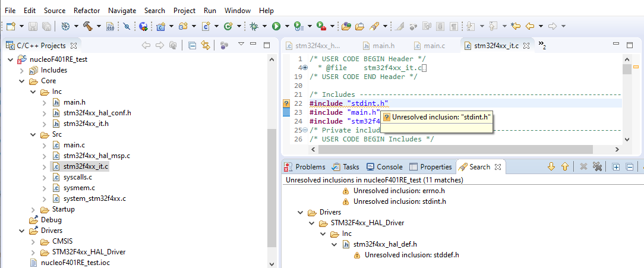Toggle skip all breakpoints icon
This screenshot has height=268, width=644.
click(x=127, y=26)
